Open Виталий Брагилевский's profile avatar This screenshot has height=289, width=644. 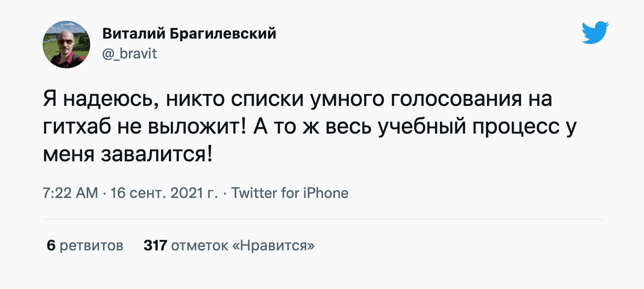click(66, 45)
